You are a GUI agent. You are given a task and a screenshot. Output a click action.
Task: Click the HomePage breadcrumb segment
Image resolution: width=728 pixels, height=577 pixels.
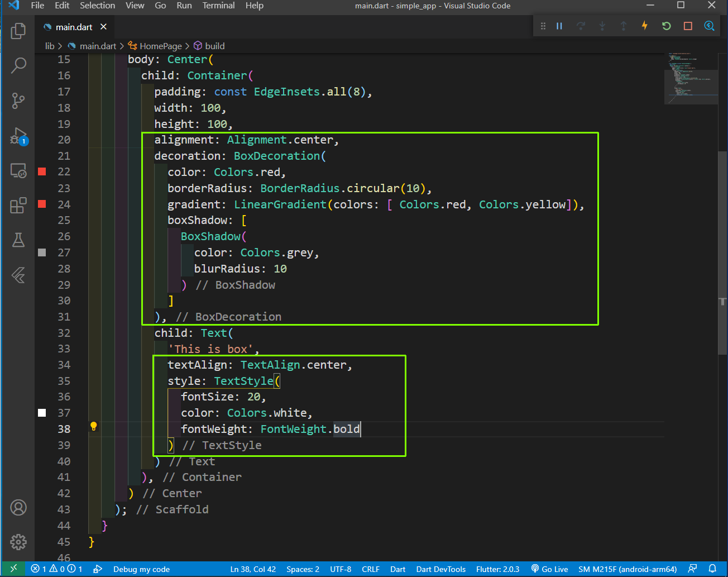155,46
